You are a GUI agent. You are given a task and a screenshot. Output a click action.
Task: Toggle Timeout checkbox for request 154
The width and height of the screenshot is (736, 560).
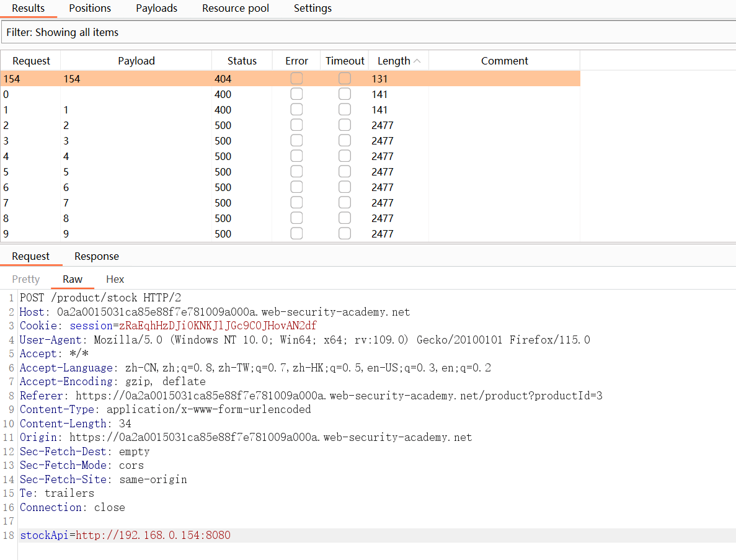(x=344, y=79)
